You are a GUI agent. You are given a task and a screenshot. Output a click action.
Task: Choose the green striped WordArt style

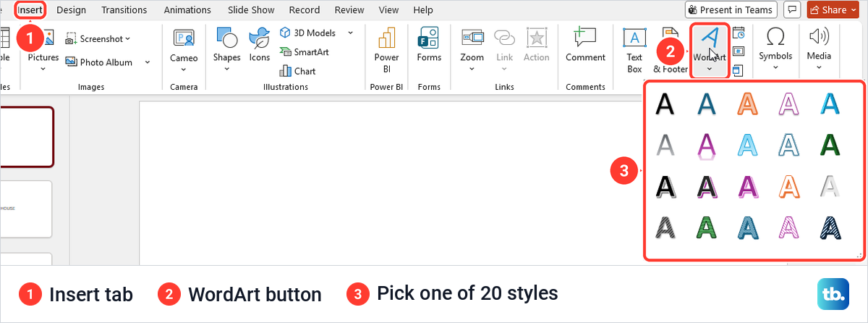pos(707,228)
